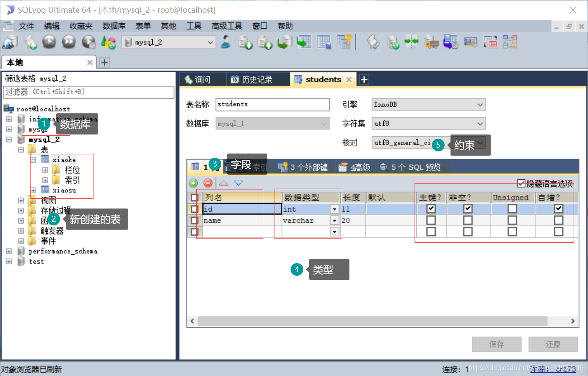Expand the xiaosu table node
The width and height of the screenshot is (588, 376).
(x=33, y=190)
